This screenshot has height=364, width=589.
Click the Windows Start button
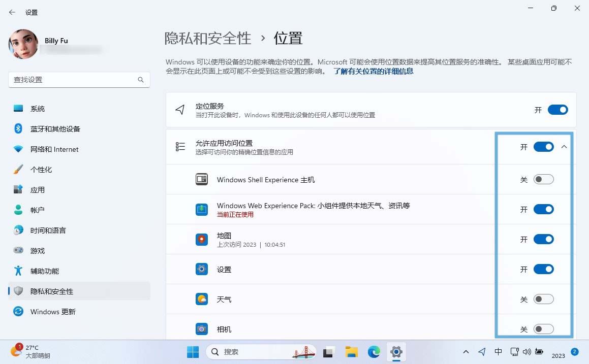[x=193, y=352]
